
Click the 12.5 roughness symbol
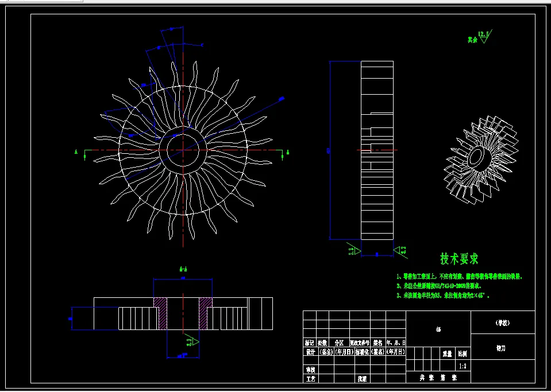485,36
